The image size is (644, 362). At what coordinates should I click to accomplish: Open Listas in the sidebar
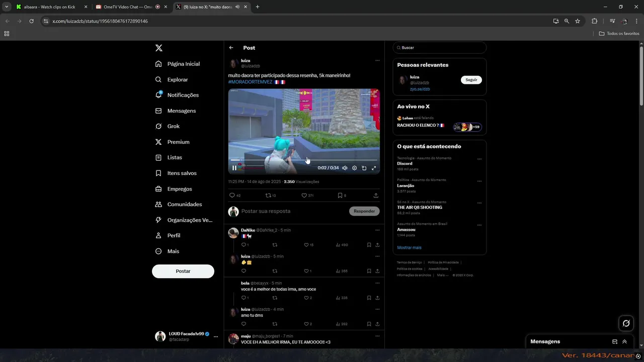tap(169, 157)
